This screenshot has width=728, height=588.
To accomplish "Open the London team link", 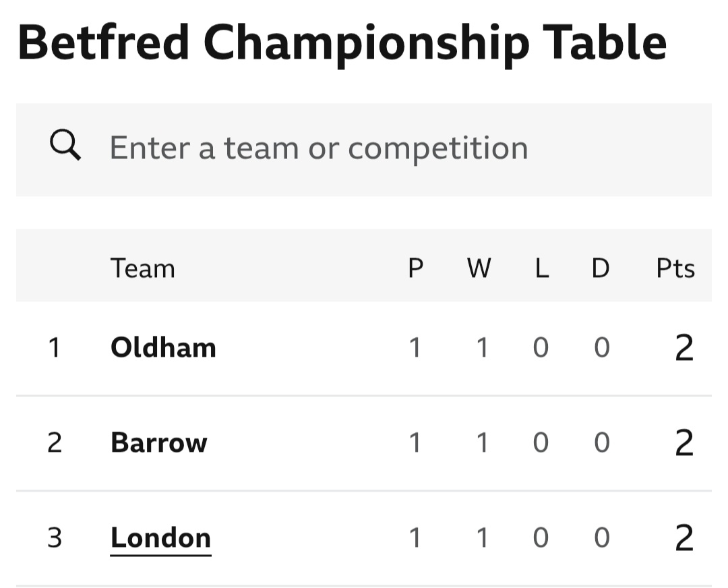I will coord(160,538).
